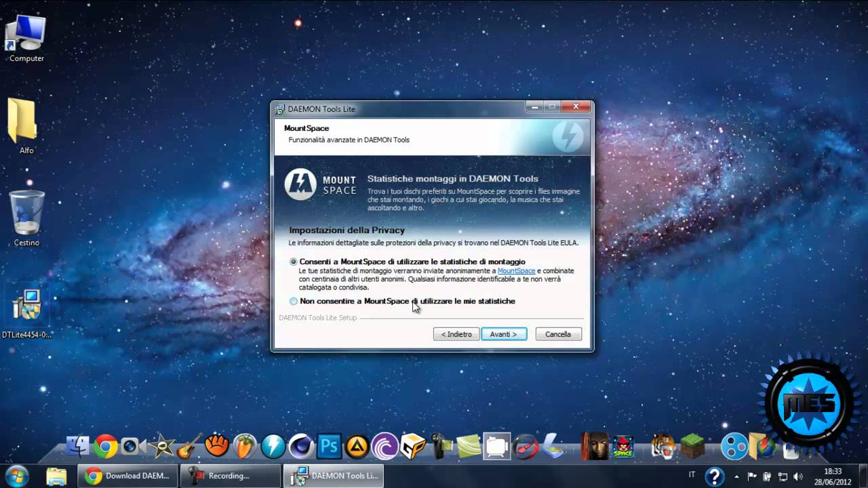Click the red circle pen icon in dock
This screenshot has height=488, width=868.
(x=526, y=445)
